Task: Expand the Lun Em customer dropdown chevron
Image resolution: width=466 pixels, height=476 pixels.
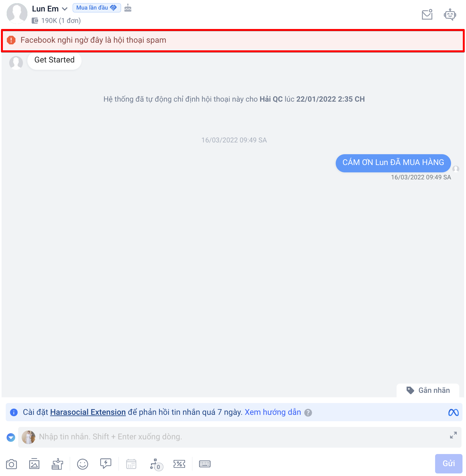Action: pyautogui.click(x=65, y=9)
